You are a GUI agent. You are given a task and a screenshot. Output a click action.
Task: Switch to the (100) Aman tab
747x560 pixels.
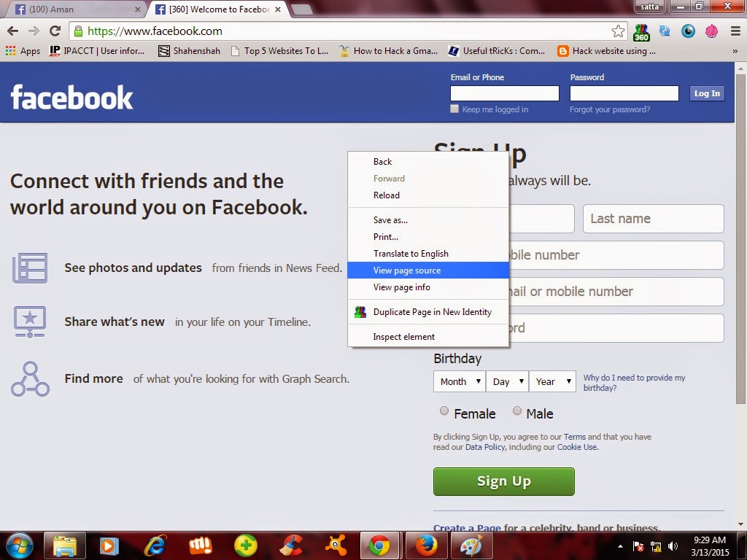pyautogui.click(x=76, y=9)
